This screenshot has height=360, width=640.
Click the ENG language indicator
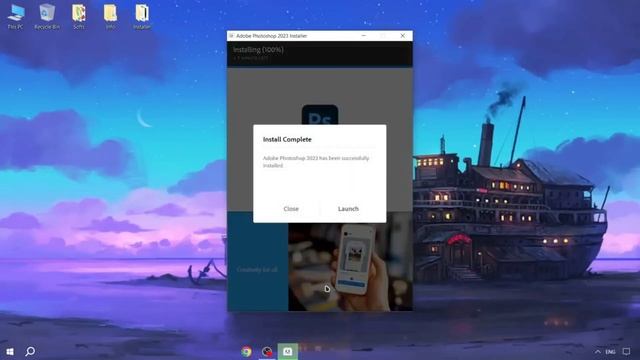[x=610, y=351]
